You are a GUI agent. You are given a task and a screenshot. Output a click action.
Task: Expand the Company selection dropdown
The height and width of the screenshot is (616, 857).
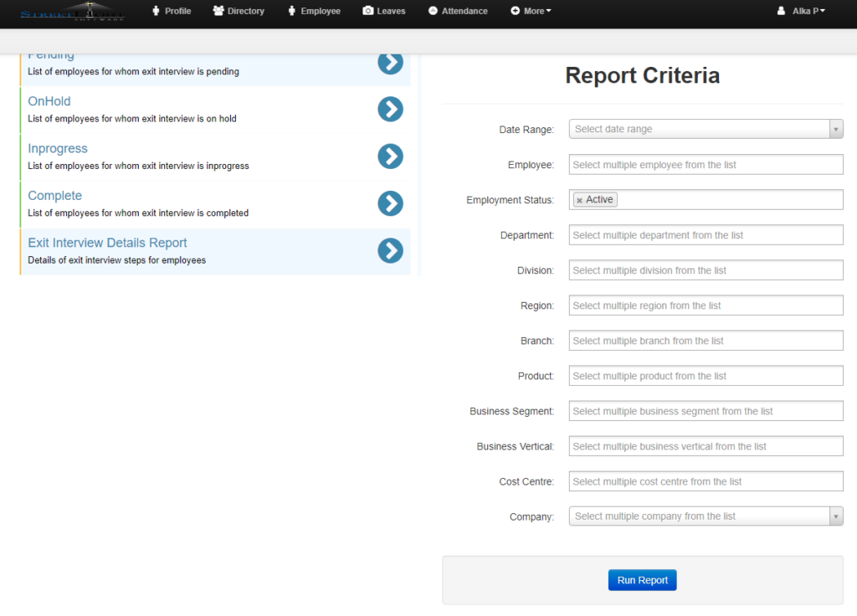[835, 516]
